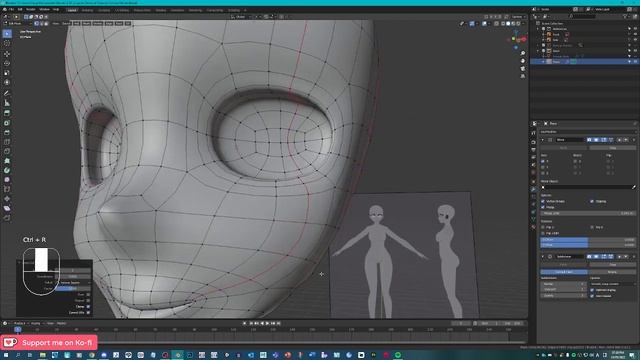Select the Transform tool in toolbar
Viewport: 640px width, 360px height.
[7, 82]
